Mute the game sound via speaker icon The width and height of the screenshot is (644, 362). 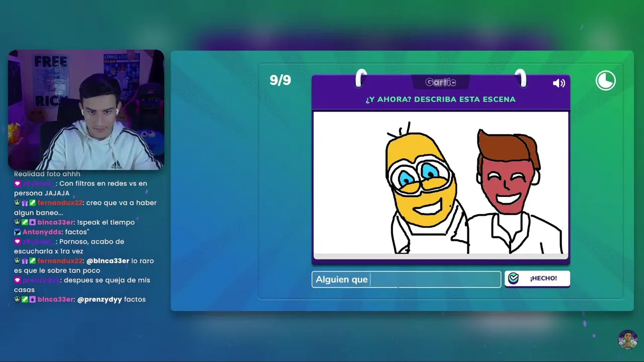559,83
